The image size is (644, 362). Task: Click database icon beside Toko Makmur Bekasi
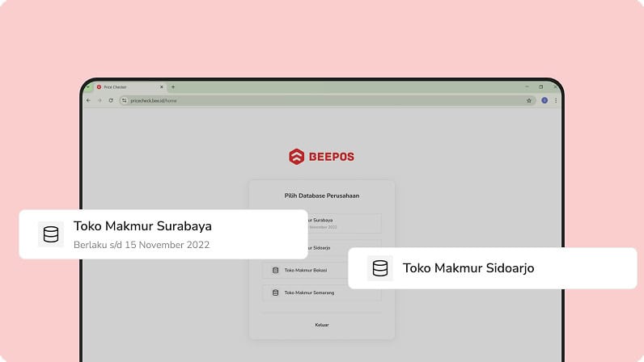(276, 271)
